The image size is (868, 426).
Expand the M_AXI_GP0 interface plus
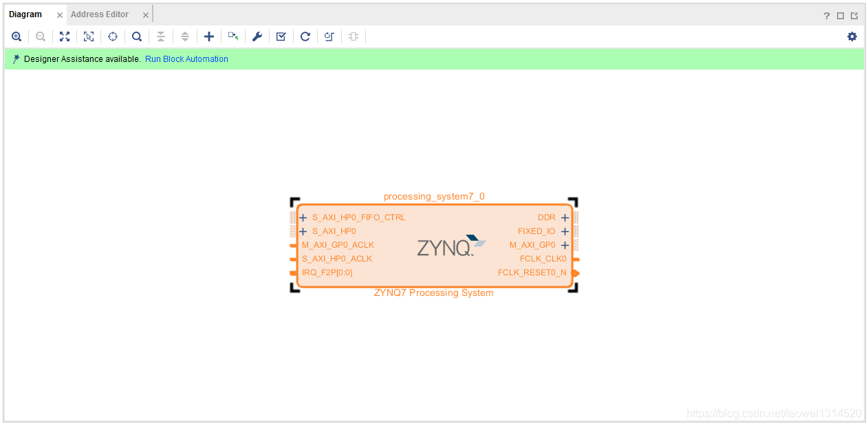click(x=565, y=245)
